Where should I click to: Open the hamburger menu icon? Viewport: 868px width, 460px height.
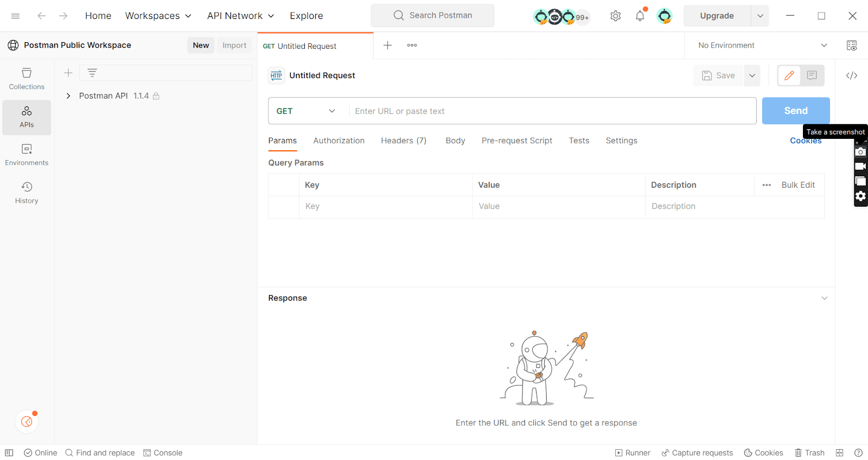click(x=15, y=16)
